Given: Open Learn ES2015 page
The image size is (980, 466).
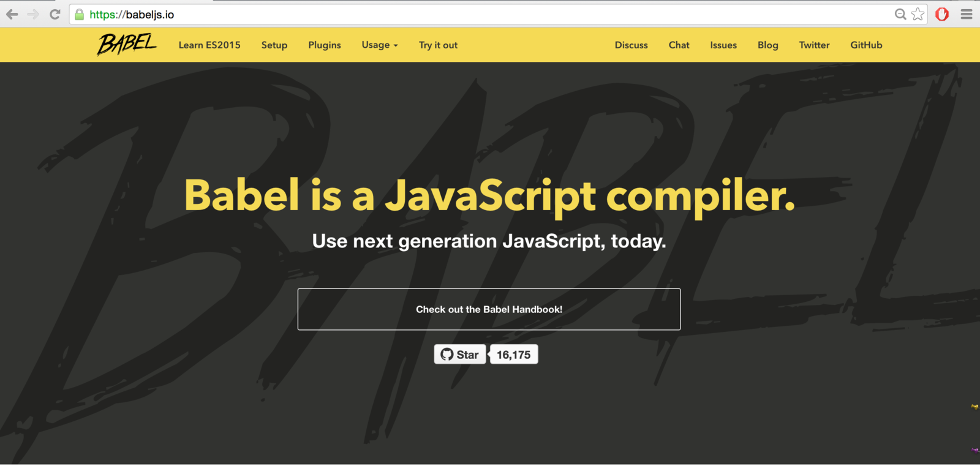Looking at the screenshot, I should tap(209, 45).
